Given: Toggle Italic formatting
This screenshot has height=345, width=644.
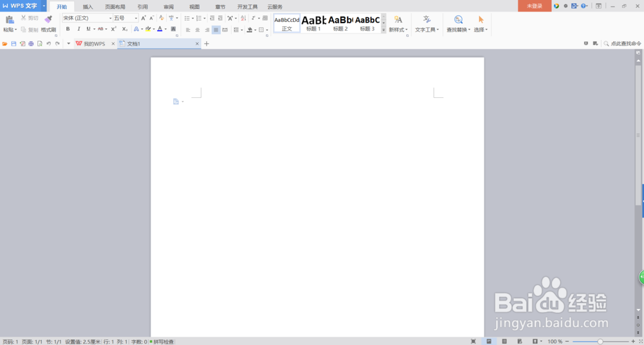Looking at the screenshot, I should 79,29.
